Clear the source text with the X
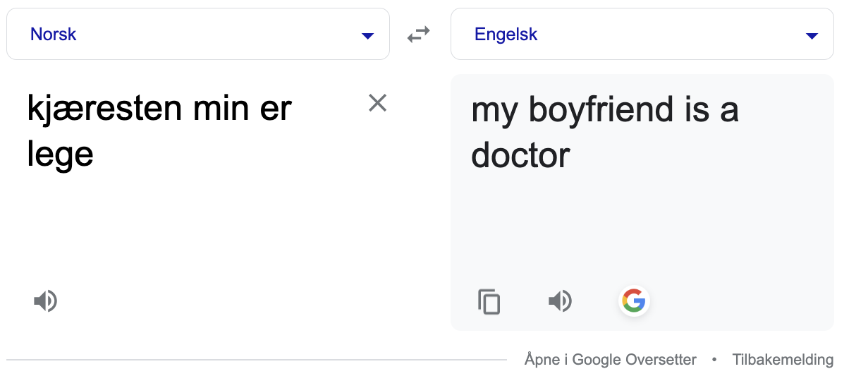 pos(378,103)
